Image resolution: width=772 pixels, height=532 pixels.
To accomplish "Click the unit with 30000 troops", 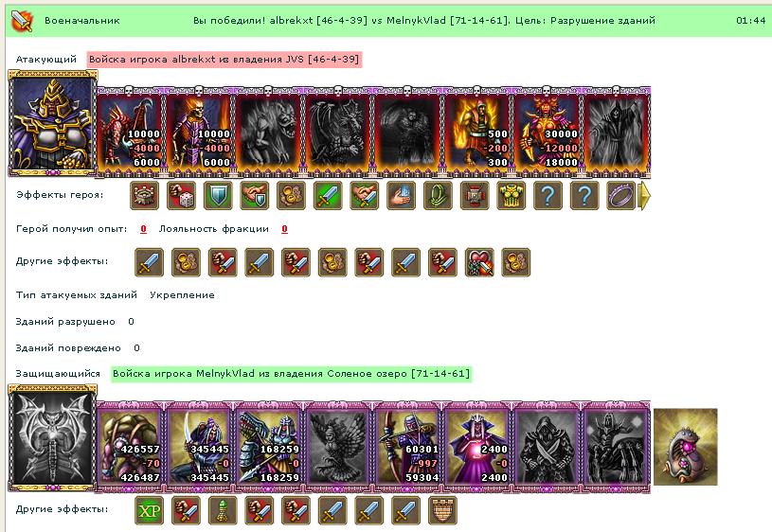I will point(547,131).
